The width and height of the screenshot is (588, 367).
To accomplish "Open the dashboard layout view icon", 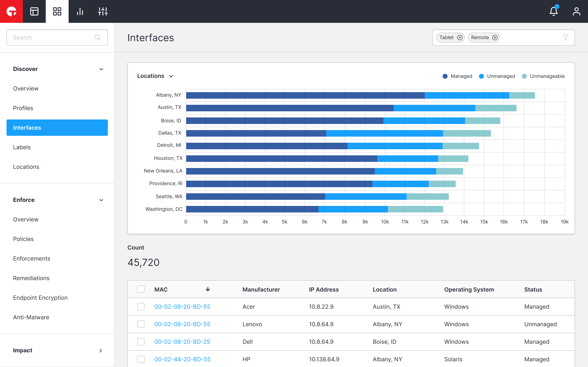I will (x=34, y=11).
